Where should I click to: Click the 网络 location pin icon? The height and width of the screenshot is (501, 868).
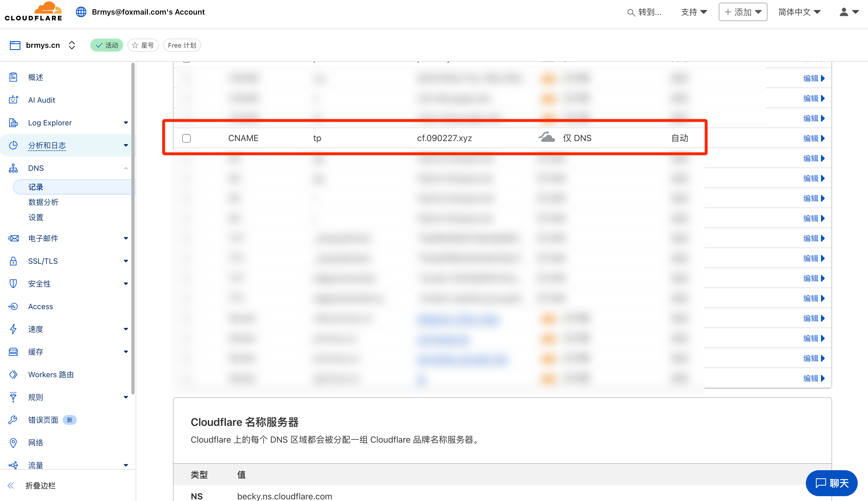click(13, 443)
